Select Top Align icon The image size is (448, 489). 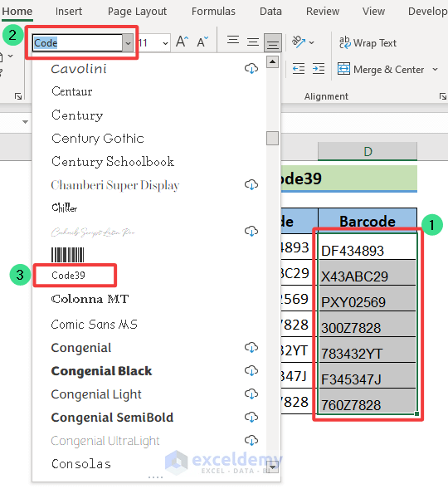233,40
